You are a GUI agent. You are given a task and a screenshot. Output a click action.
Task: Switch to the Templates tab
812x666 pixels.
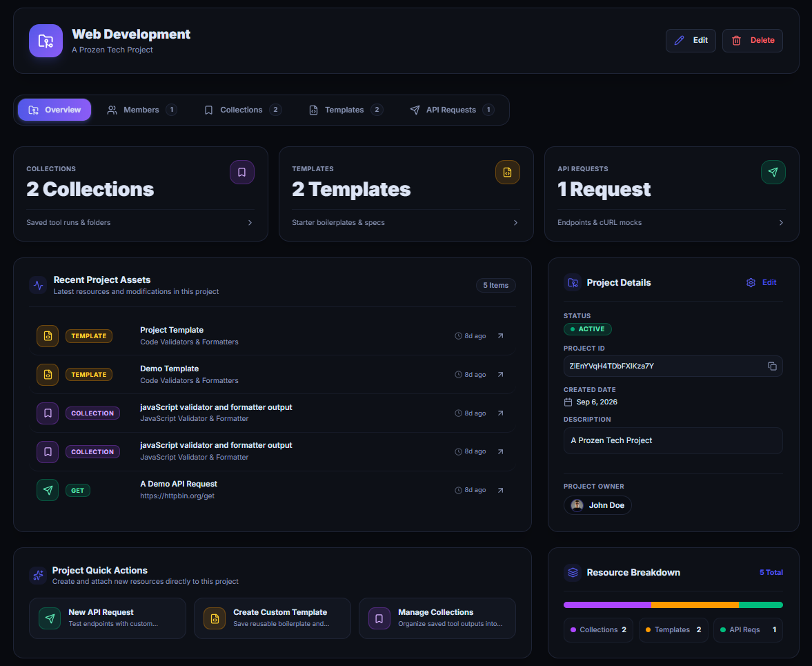[x=346, y=110]
